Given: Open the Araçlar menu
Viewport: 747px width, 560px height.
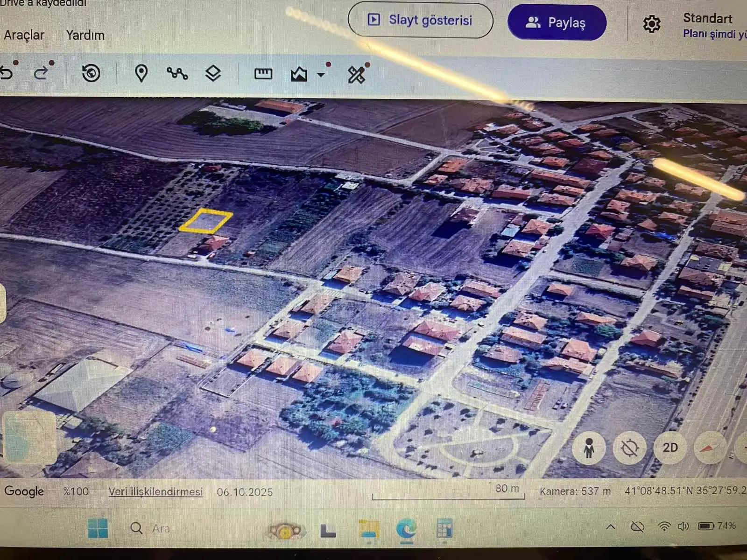Looking at the screenshot, I should point(24,35).
